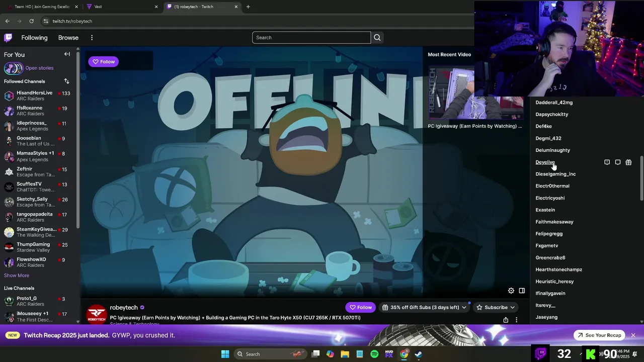
Task: Open the FX HUD taskbar app
Action: pos(389,354)
